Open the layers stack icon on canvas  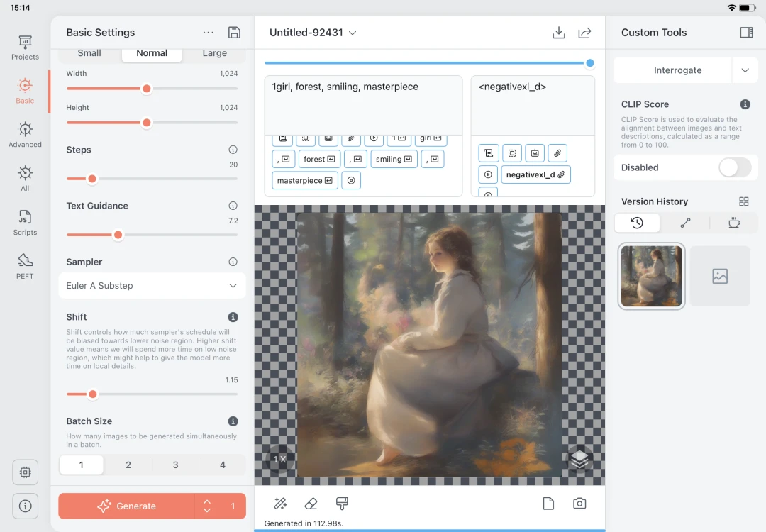[x=579, y=460]
